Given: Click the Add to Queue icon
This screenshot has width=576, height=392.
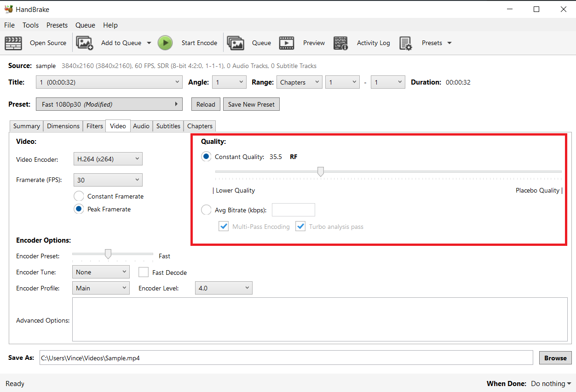Looking at the screenshot, I should click(84, 42).
